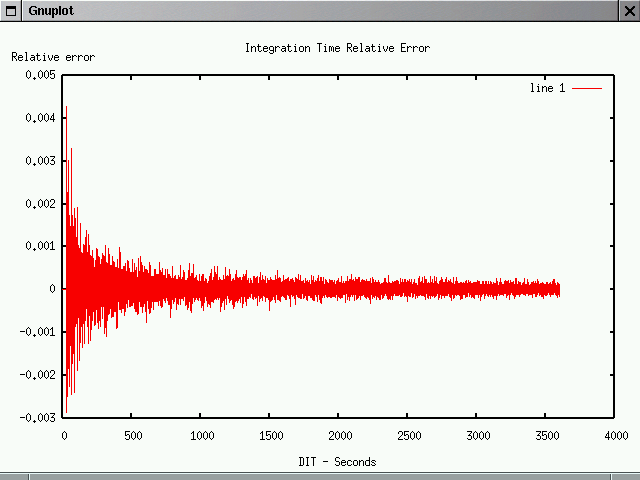The height and width of the screenshot is (480, 640).
Task: Select the 'DIT - Seconds' x-axis label
Action: click(337, 462)
